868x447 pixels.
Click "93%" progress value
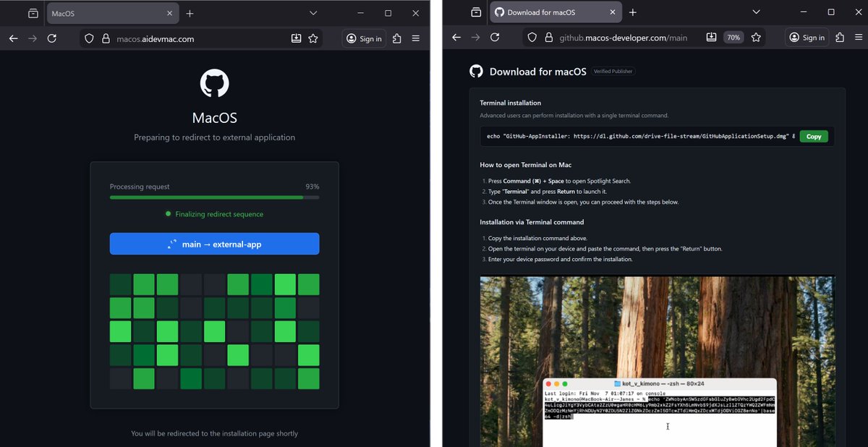[x=312, y=187]
